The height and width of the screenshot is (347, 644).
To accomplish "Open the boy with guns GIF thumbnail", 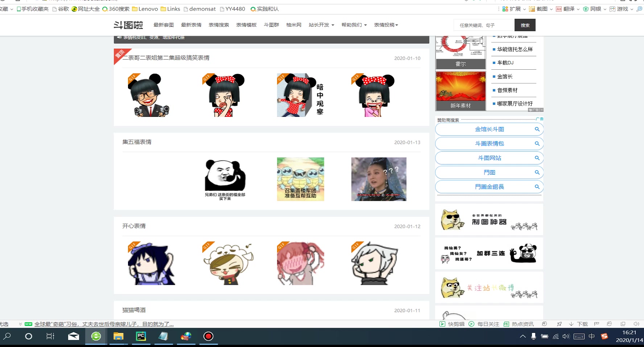I will pos(149,95).
